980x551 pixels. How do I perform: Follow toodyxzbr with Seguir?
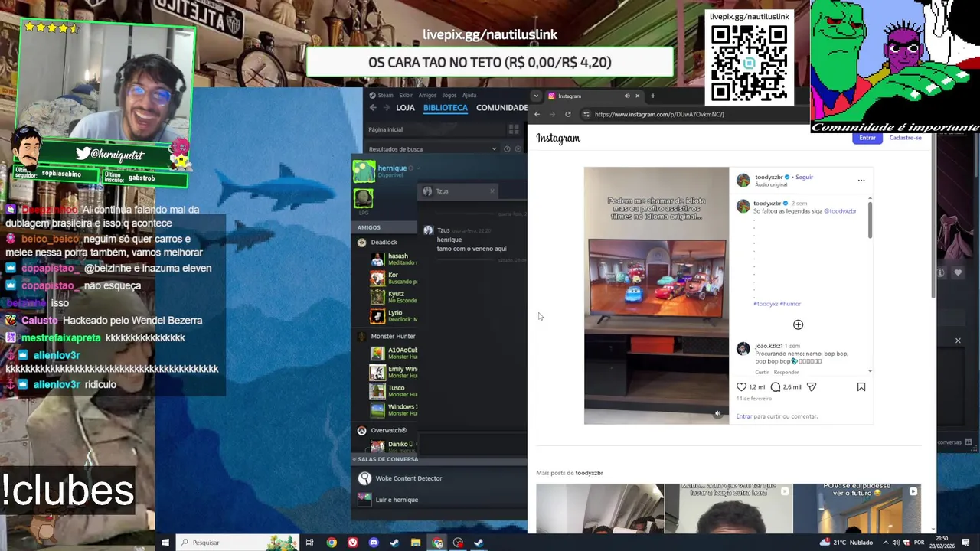(804, 178)
